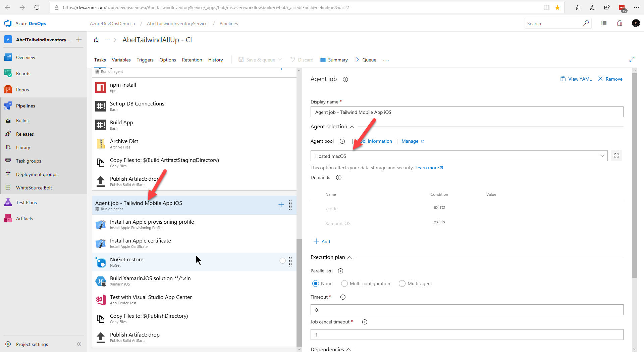Image resolution: width=644 pixels, height=352 pixels.
Task: Add a task to the iOS agent job
Action: click(x=281, y=205)
